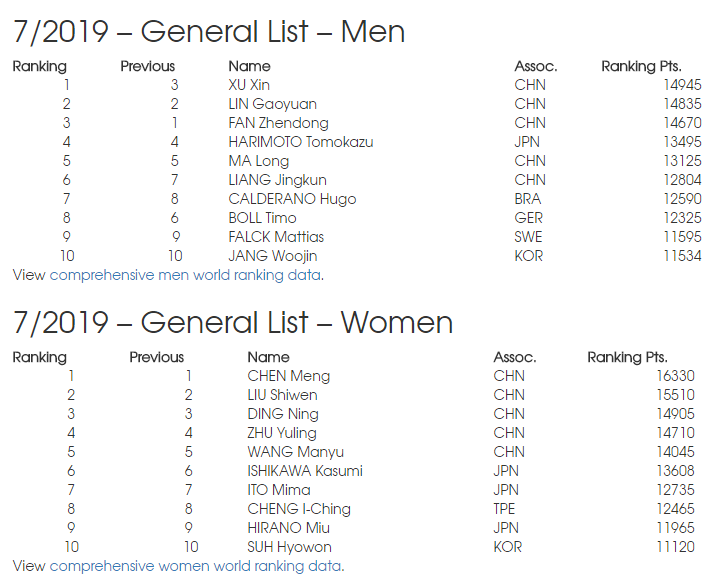Image resolution: width=728 pixels, height=582 pixels.
Task: Click MA Long in men's ranking
Action: tap(259, 161)
